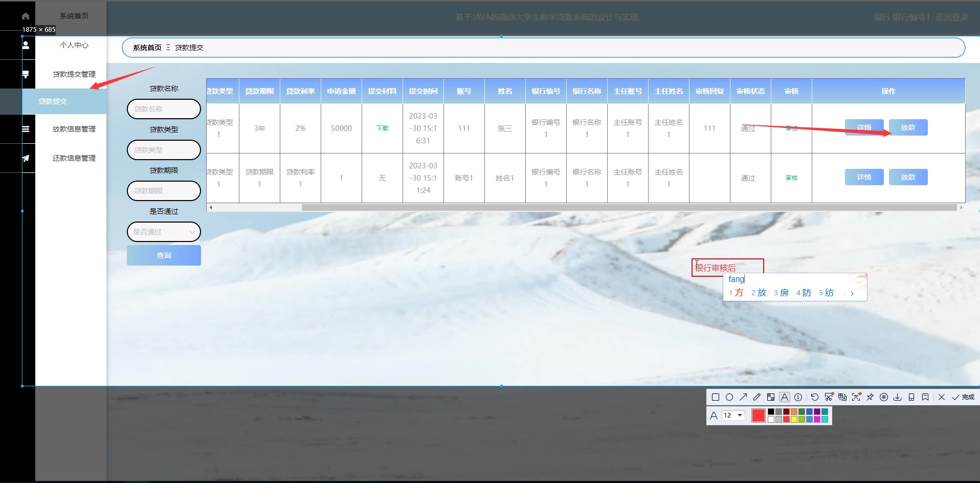Save the screenshot with the download icon
This screenshot has height=483, width=980.
[898, 397]
